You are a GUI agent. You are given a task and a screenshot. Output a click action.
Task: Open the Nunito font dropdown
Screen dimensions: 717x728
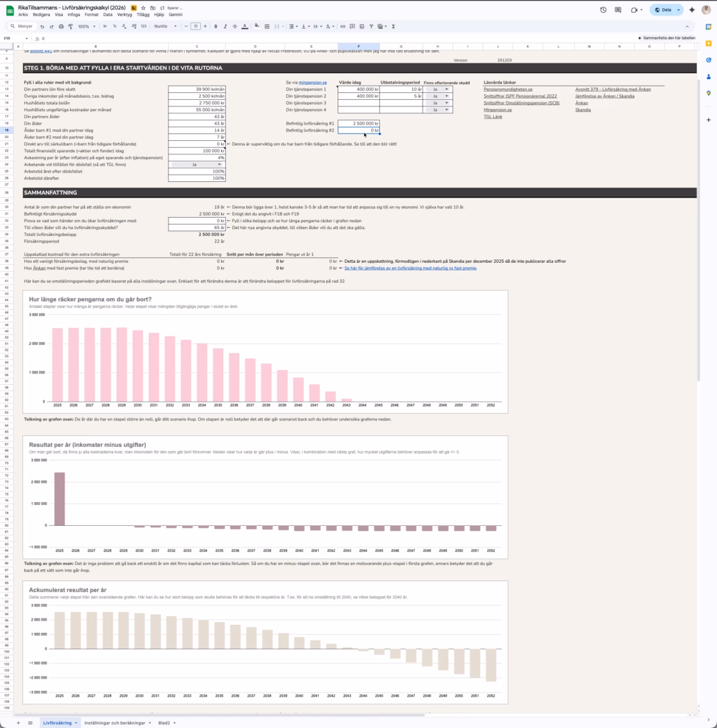pos(166,26)
